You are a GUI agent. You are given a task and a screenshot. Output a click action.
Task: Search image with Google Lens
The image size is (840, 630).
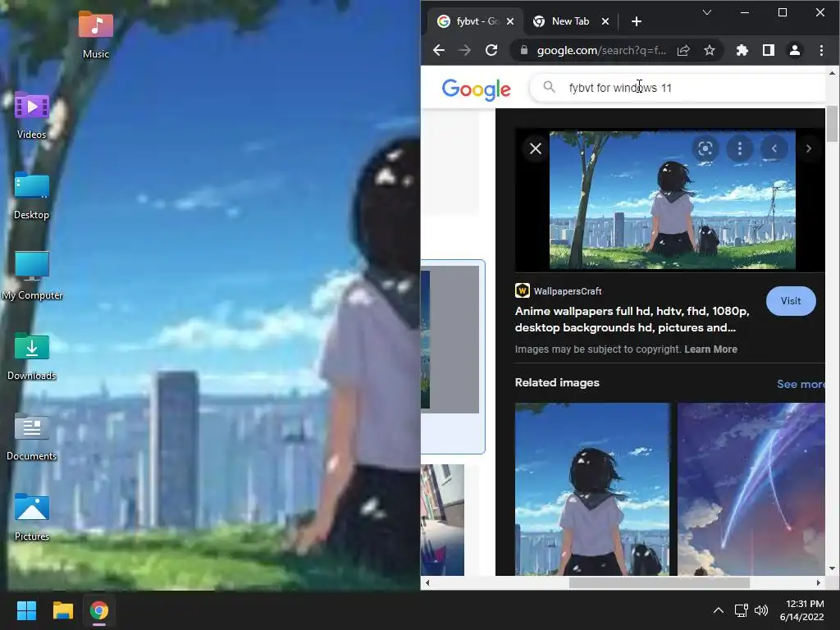[x=705, y=148]
